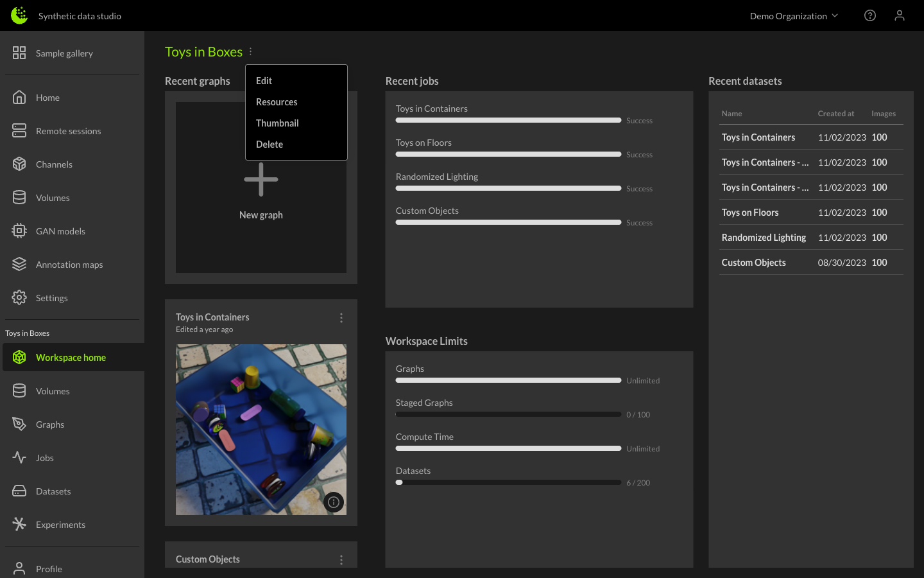Screen dimensions: 924x578
Task: Open the help icon in the top bar
Action: click(x=870, y=15)
